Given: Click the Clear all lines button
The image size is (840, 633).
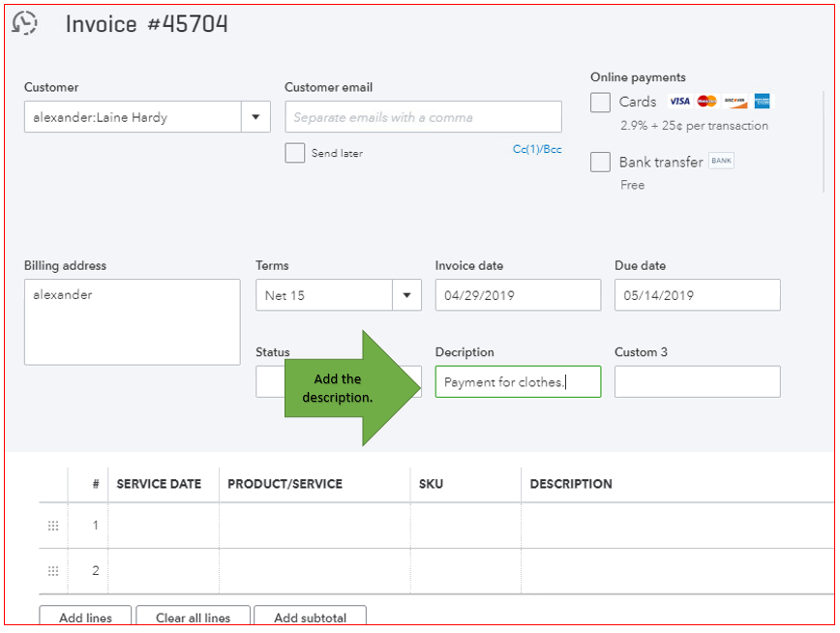Looking at the screenshot, I should coord(193,617).
